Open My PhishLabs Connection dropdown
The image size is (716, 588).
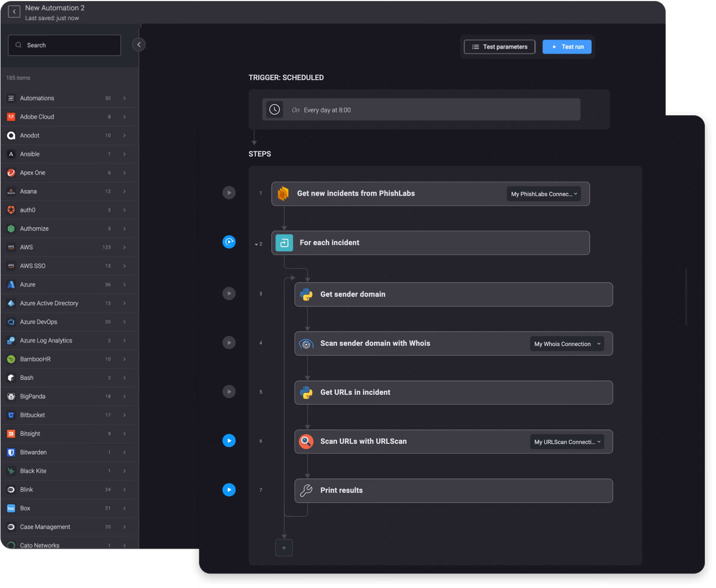click(x=543, y=194)
